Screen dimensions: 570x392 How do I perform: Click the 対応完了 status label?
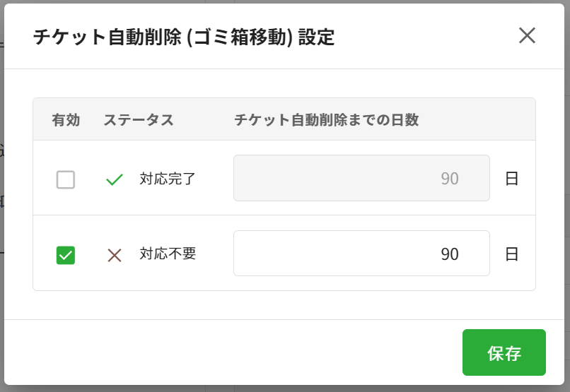[x=168, y=179]
